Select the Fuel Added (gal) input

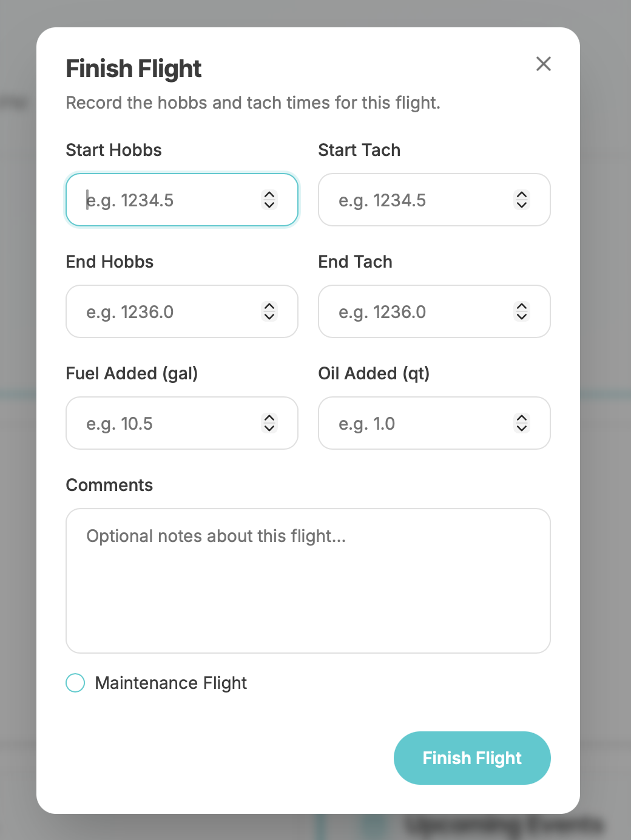pos(170,424)
